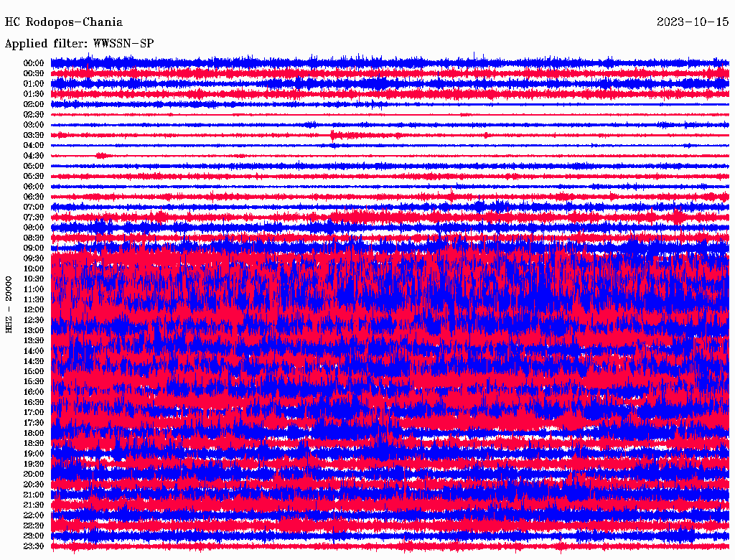
Task: Select the 02:30 time row label
Action: [x=34, y=114]
